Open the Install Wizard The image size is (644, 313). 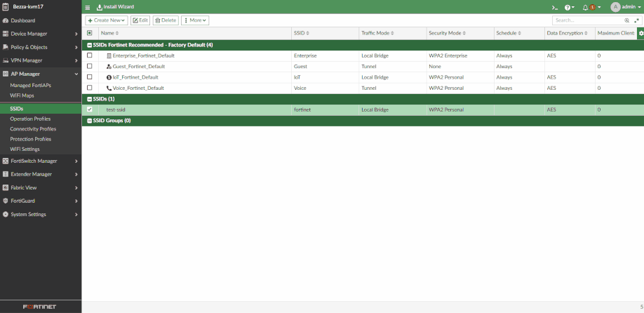click(116, 7)
